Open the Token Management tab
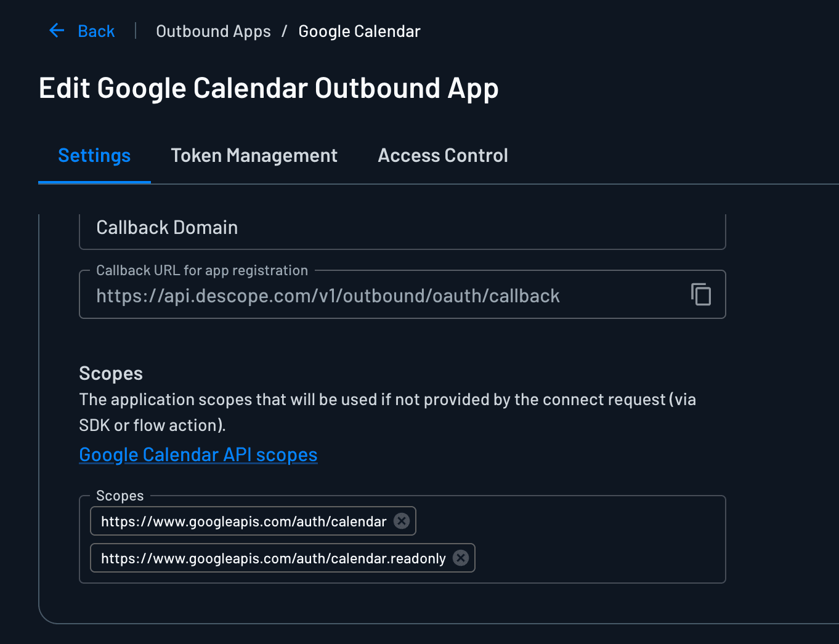Image resolution: width=839 pixels, height=644 pixels. coord(254,156)
